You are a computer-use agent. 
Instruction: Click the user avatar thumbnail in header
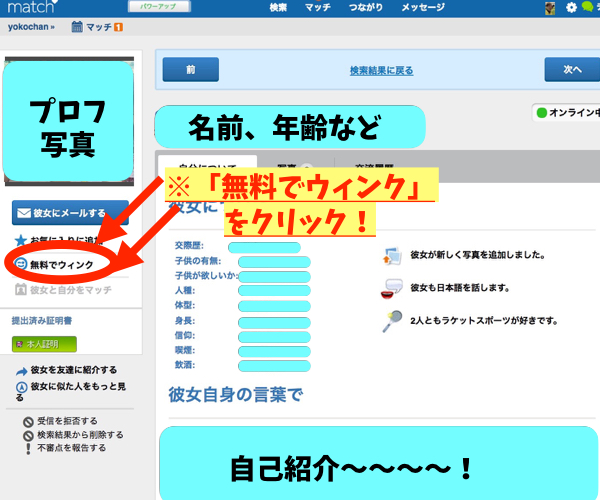click(550, 8)
